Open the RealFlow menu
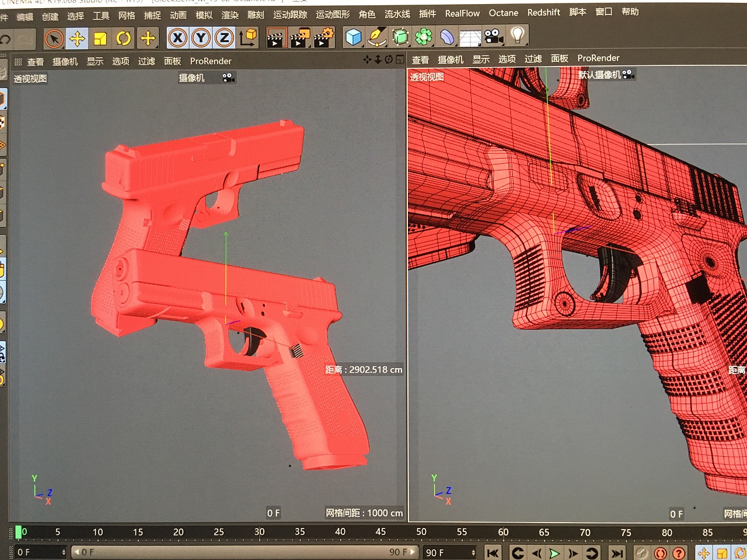Viewport: 747px width, 560px height. pyautogui.click(x=462, y=13)
